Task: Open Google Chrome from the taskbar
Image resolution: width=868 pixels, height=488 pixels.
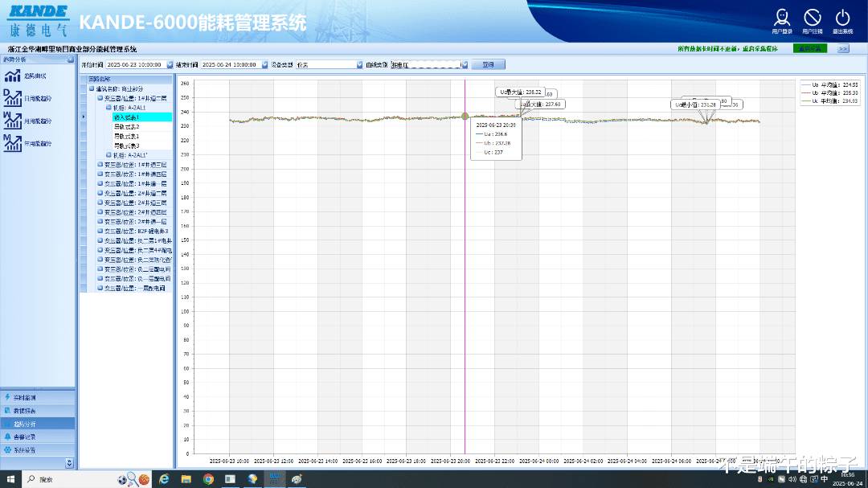Action: (208, 479)
